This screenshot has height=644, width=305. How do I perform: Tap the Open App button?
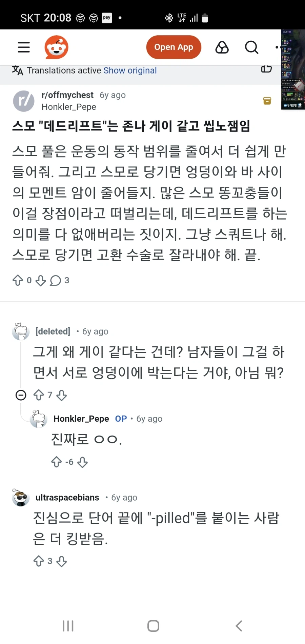174,47
